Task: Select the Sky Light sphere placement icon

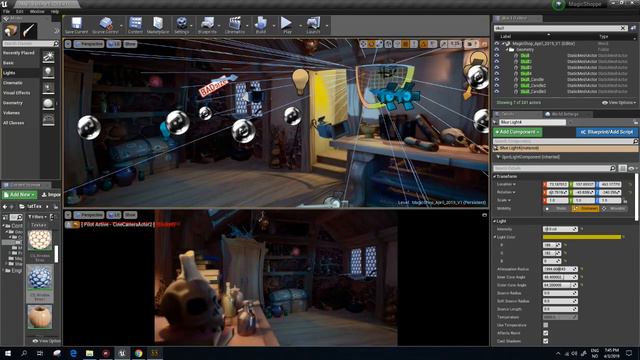Action: [48, 104]
